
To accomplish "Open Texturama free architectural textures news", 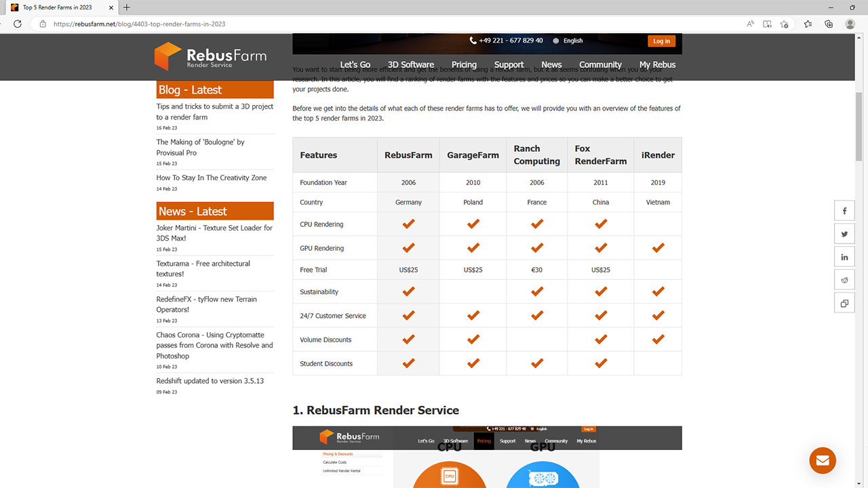I will pos(203,269).
